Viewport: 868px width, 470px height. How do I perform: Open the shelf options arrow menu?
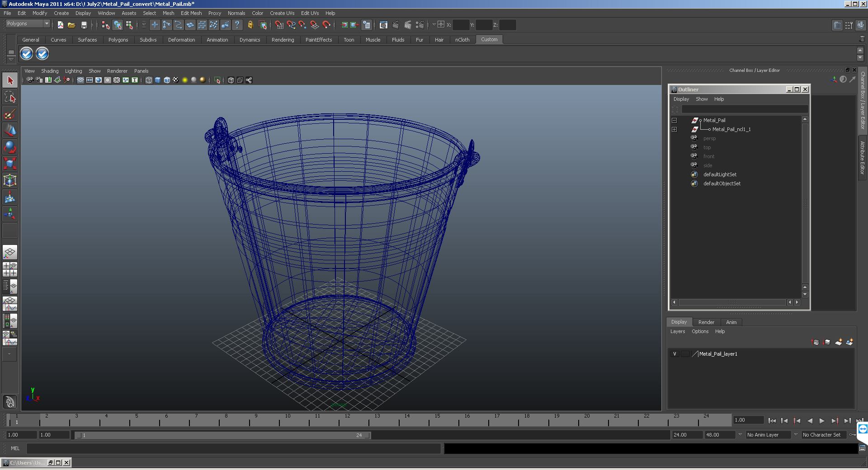[11, 59]
